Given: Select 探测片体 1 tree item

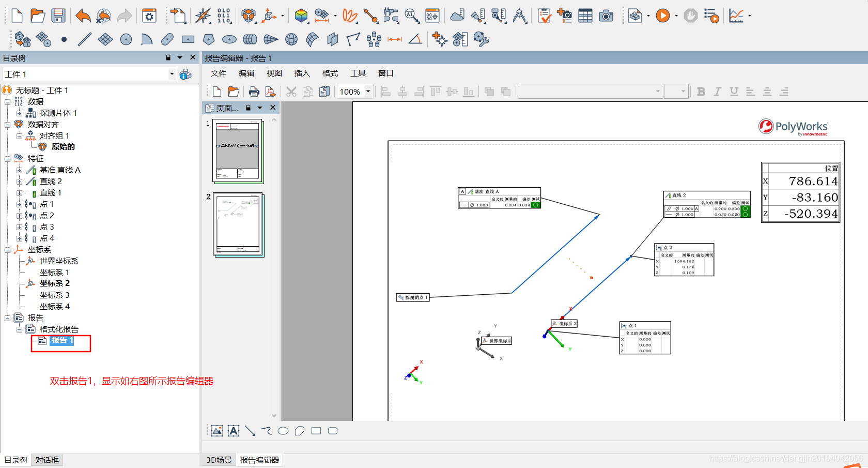Looking at the screenshot, I should click(x=58, y=113).
